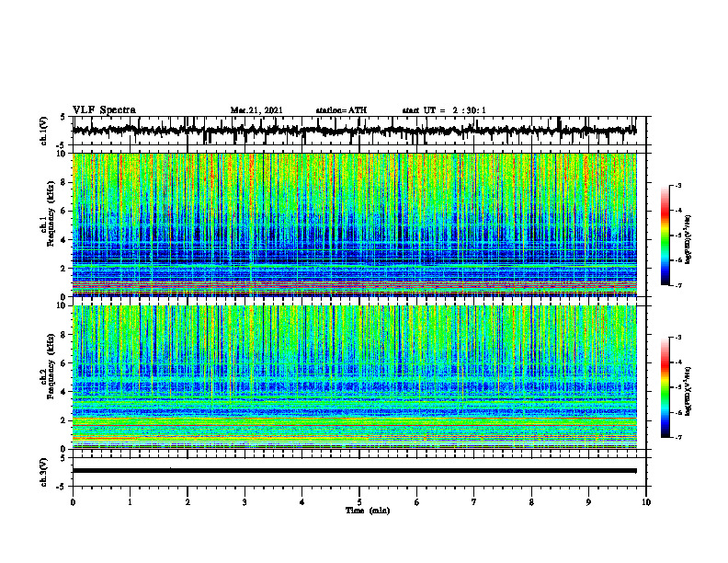Click the "station=ATH" header text
This screenshot has width=728, height=563.
(341, 110)
